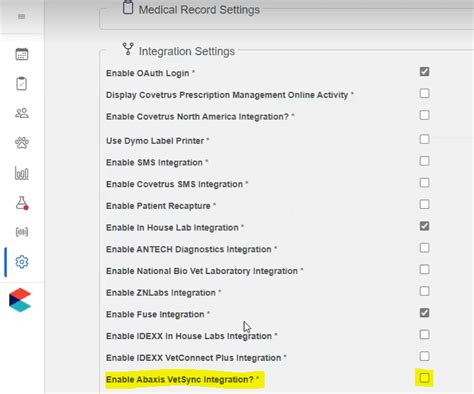Check Enable ANTECH Diagnostics Integration checkbox
The width and height of the screenshot is (474, 394).
424,248
